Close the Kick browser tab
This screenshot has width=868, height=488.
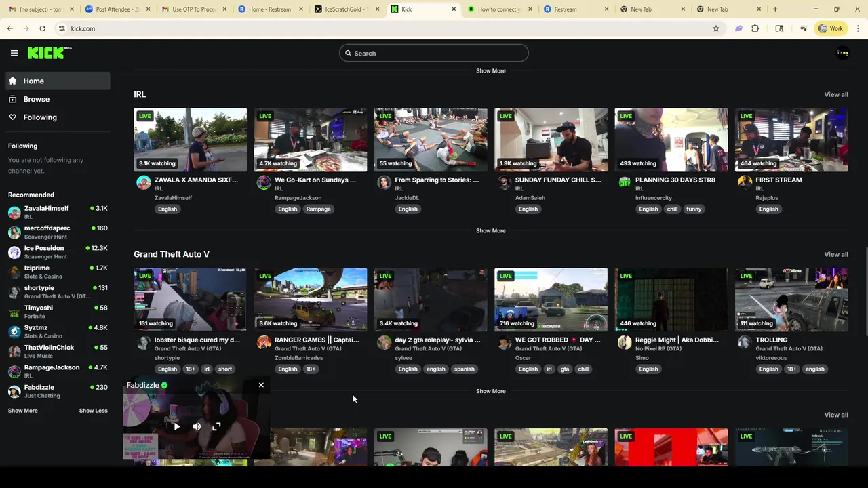454,9
